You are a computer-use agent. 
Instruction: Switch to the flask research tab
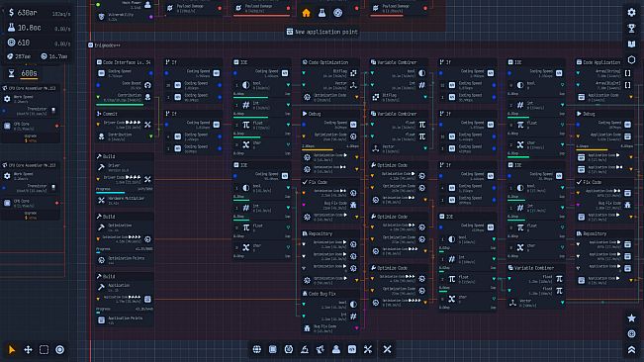pos(322,13)
